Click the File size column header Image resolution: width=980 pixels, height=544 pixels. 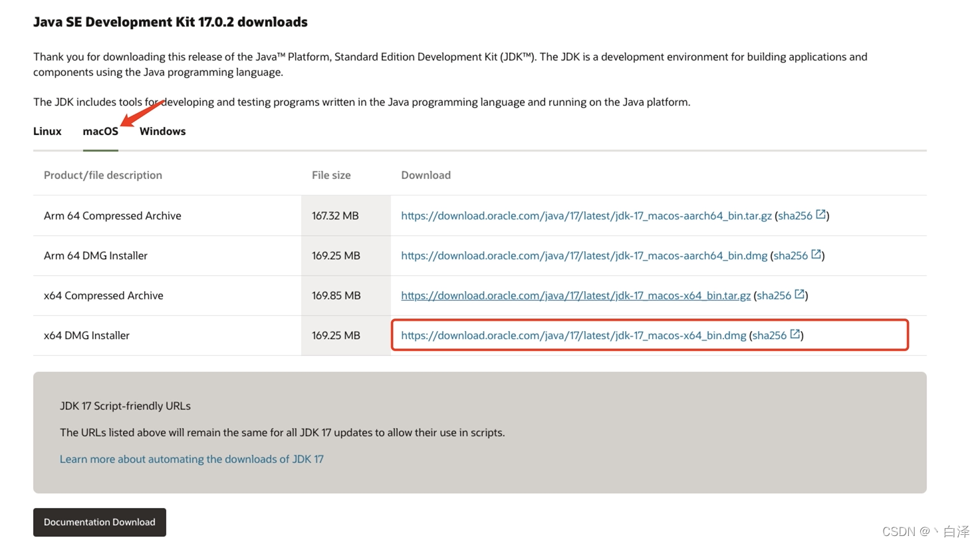[330, 175]
